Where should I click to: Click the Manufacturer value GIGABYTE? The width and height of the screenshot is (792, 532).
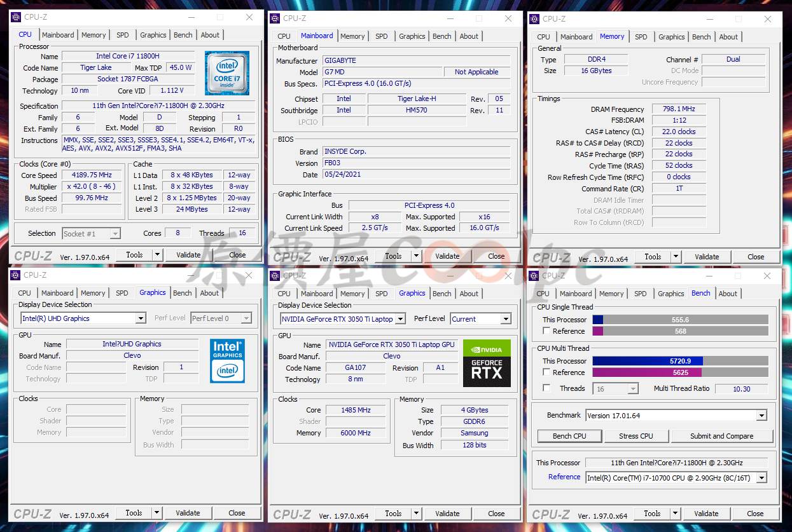pyautogui.click(x=417, y=60)
